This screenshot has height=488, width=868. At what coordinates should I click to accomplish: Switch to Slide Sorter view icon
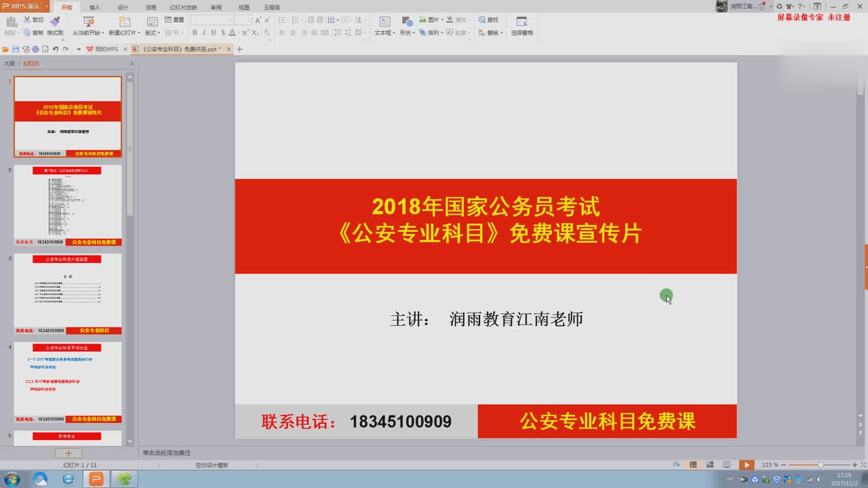tap(709, 464)
